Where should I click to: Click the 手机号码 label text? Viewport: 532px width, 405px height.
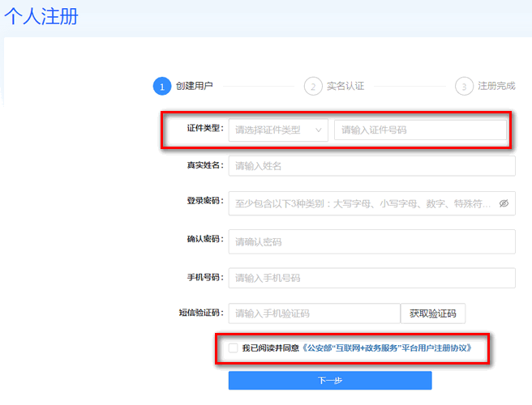click(205, 277)
